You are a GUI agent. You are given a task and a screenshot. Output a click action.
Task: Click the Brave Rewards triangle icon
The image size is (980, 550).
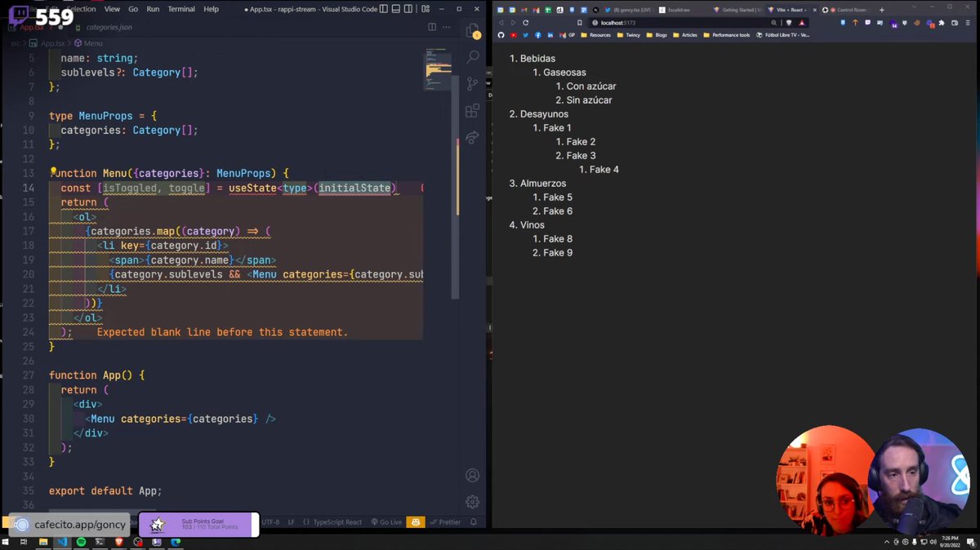pyautogui.click(x=801, y=23)
